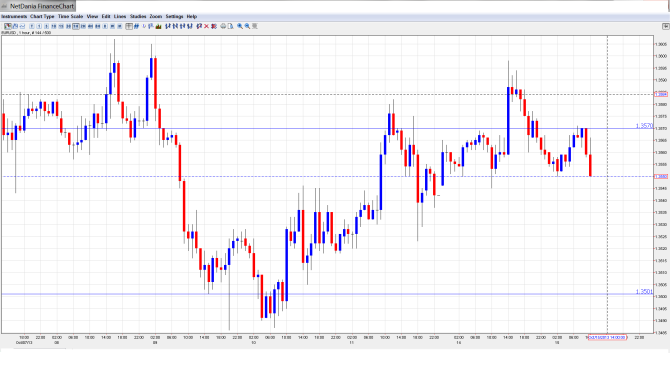Image resolution: width=670 pixels, height=376 pixels.
Task: Click the volume bars study icon
Action: (x=158, y=26)
